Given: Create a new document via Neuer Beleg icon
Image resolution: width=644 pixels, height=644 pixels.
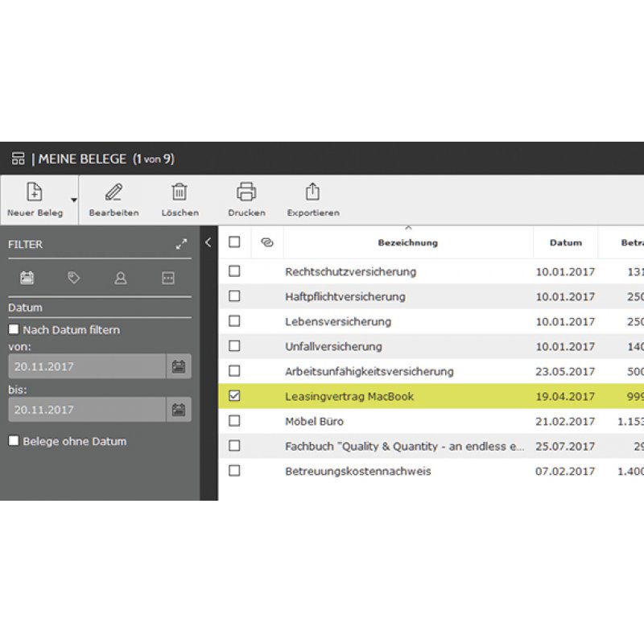Looking at the screenshot, I should pos(35,192).
